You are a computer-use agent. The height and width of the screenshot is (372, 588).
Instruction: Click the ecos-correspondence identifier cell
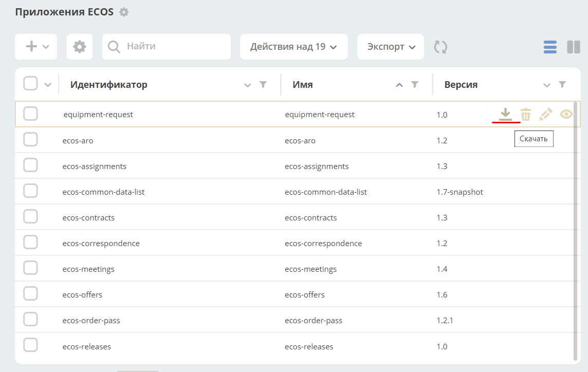[x=101, y=244]
